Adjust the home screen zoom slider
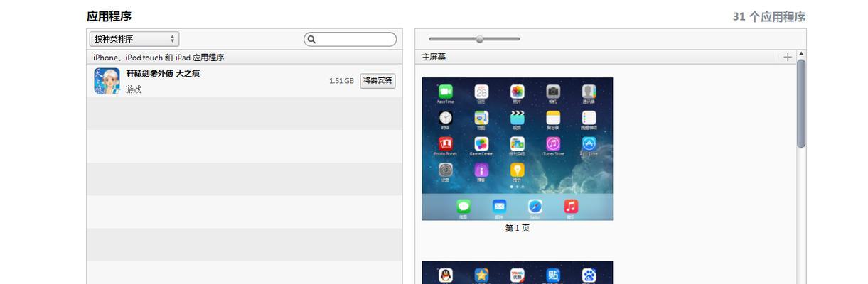This screenshot has width=868, height=284. tap(480, 39)
